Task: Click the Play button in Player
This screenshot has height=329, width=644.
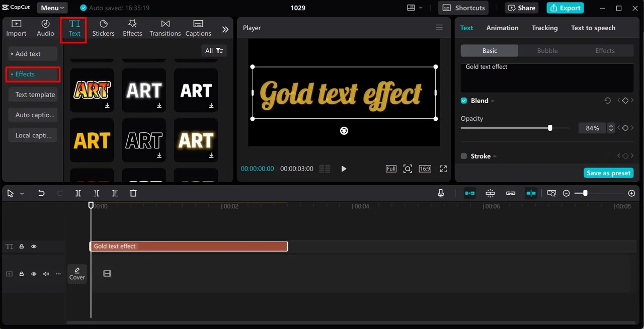Action: 344,169
